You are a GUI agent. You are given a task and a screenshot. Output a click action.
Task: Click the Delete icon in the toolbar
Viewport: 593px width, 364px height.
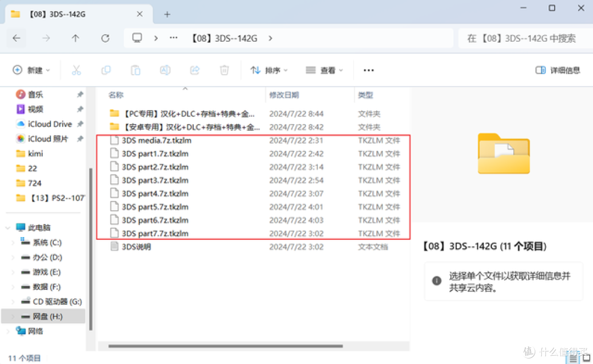click(x=224, y=70)
